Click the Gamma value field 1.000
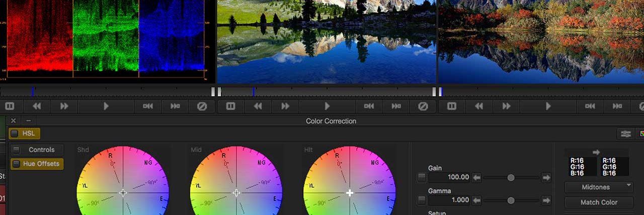Screen dimensions: 644x215 (x=449, y=200)
